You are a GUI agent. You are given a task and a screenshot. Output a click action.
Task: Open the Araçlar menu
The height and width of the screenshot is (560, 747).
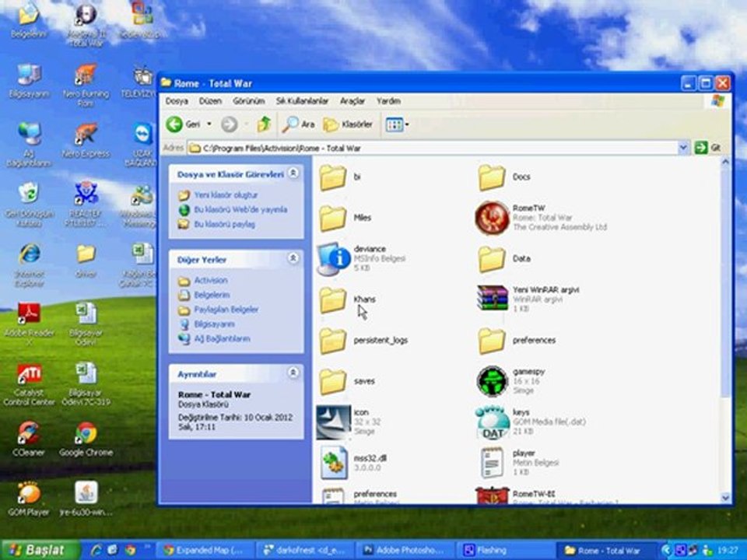tap(352, 101)
